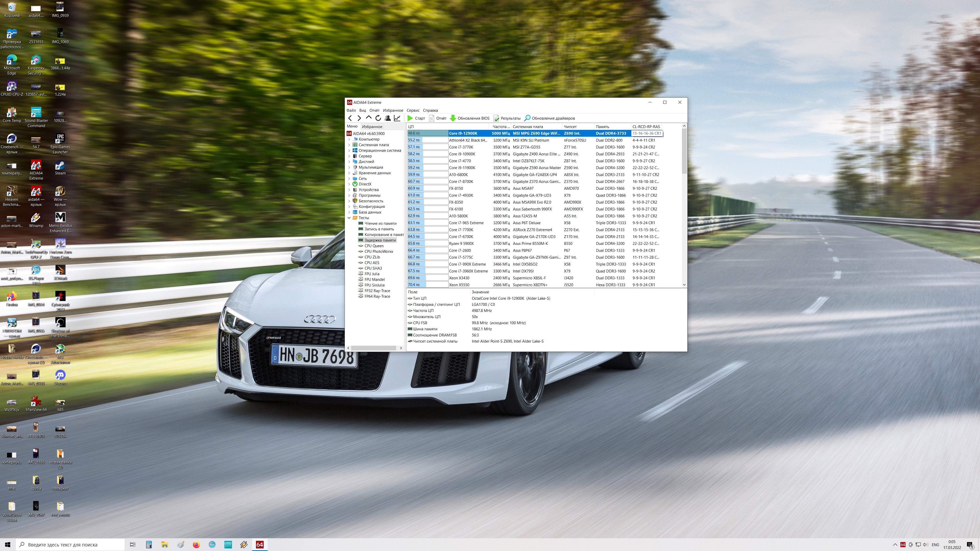This screenshot has height=551, width=980.
Task: Click the Report (Отчёт) toolbar button
Action: 437,118
